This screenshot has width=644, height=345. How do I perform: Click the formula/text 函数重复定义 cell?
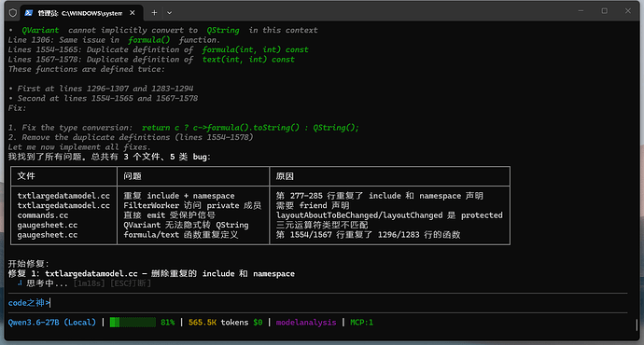(181, 235)
